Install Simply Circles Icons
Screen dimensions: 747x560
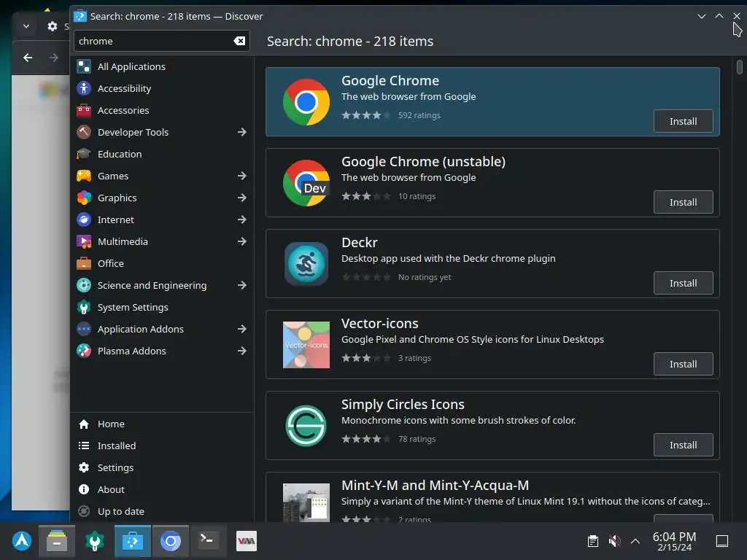(683, 446)
